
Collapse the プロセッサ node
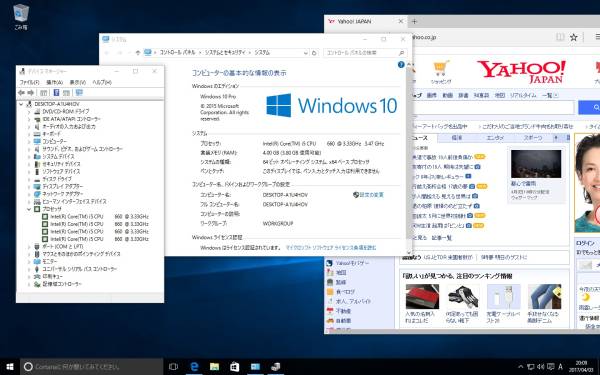click(x=29, y=209)
